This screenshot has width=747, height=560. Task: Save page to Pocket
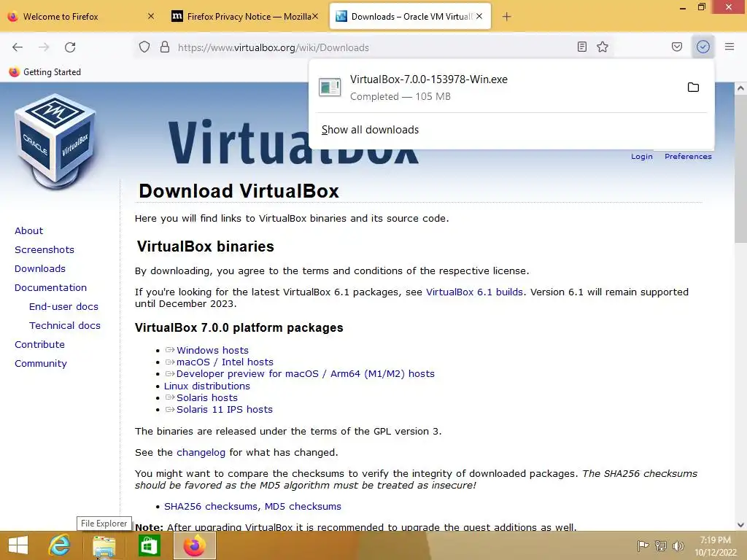pyautogui.click(x=677, y=47)
